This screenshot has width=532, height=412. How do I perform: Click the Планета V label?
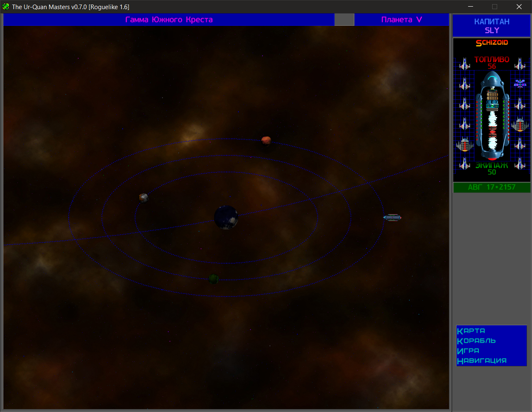(402, 20)
